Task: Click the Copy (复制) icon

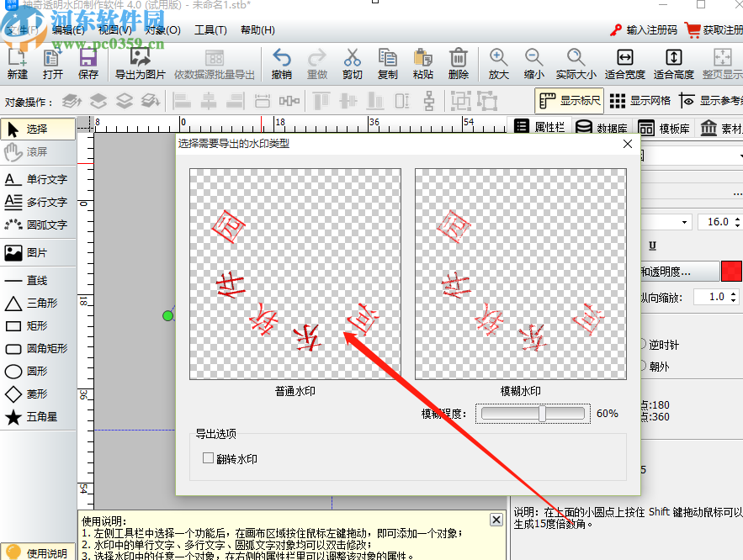Action: [x=388, y=64]
